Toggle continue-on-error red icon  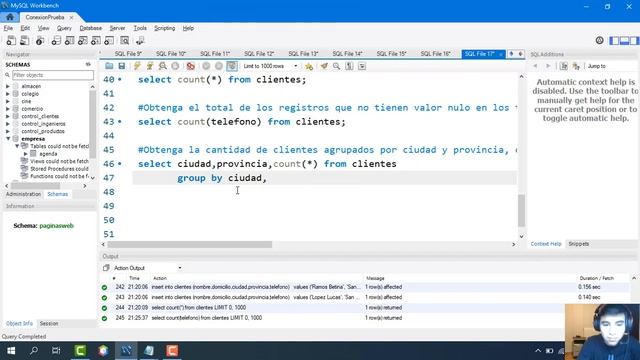click(x=191, y=66)
